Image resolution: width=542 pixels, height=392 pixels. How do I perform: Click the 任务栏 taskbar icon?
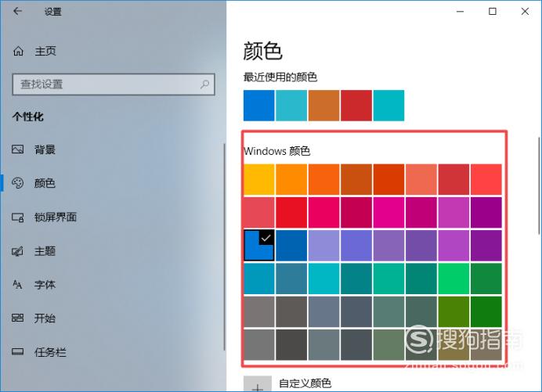coord(18,351)
